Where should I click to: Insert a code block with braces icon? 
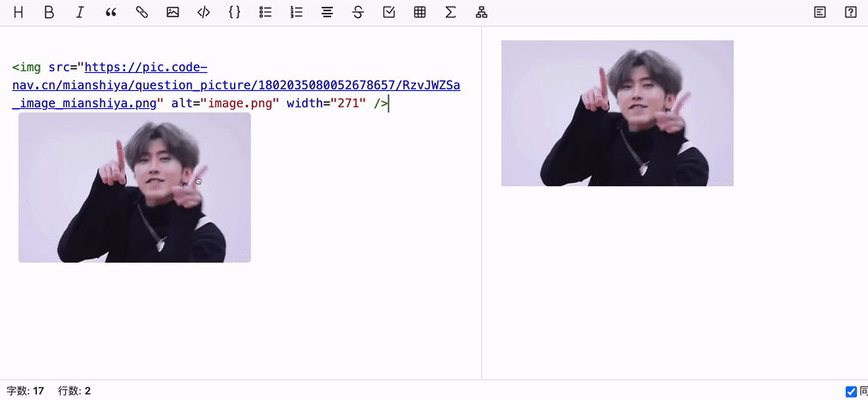tap(235, 12)
